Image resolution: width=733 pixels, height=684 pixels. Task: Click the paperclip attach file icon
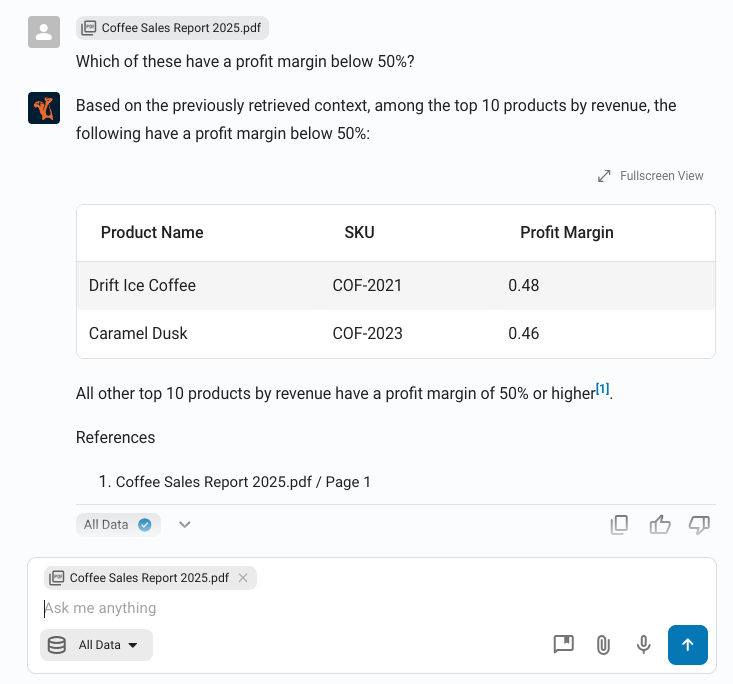click(x=603, y=645)
